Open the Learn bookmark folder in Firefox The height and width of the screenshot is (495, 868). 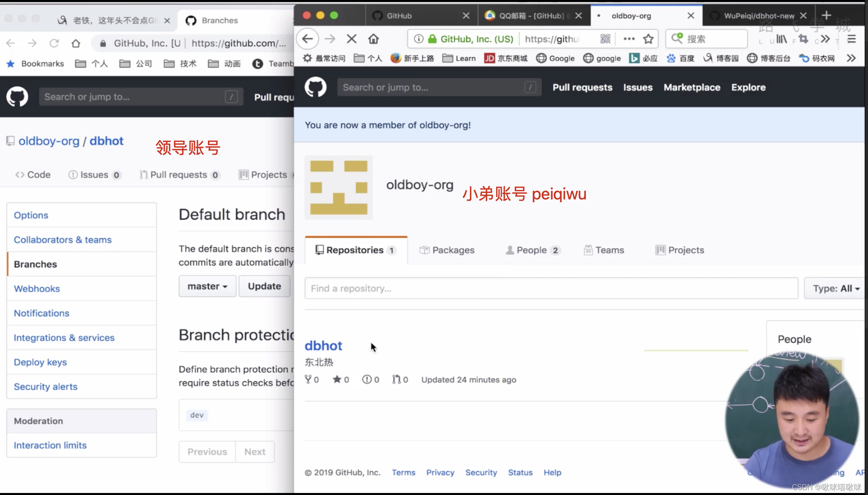459,58
